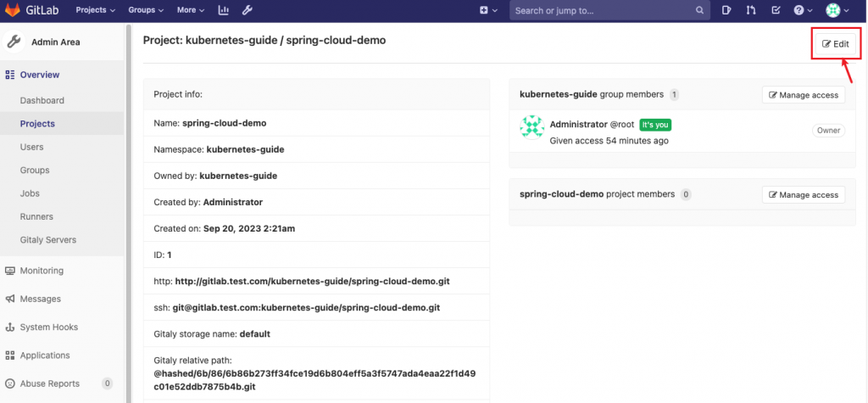Open the Projects dropdown in top bar

point(95,10)
